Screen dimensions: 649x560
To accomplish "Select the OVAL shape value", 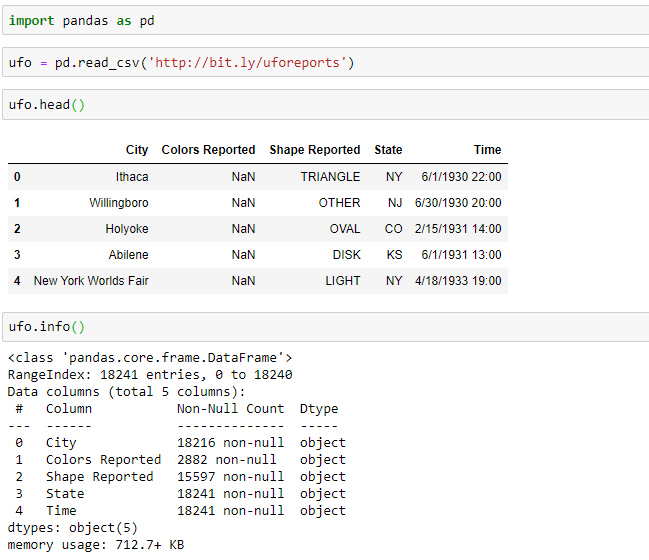I will 345,229.
